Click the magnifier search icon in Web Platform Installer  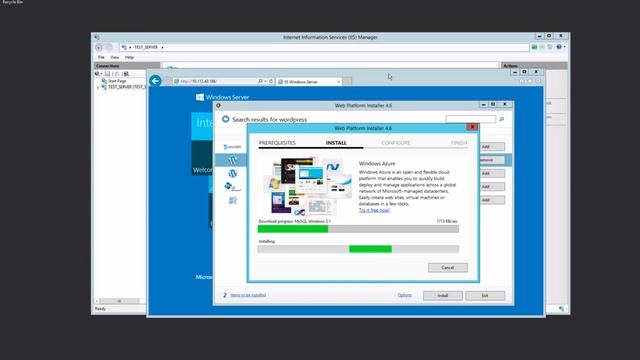click(x=502, y=119)
